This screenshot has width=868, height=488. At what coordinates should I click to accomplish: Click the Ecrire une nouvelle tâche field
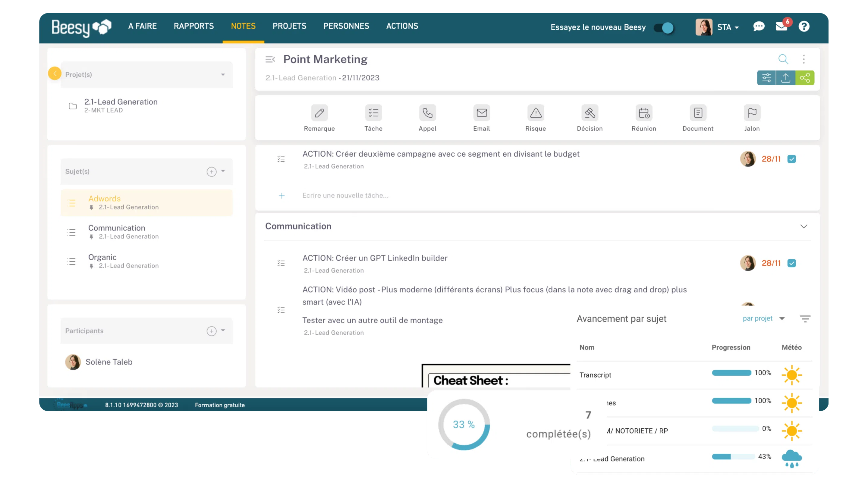[345, 196]
